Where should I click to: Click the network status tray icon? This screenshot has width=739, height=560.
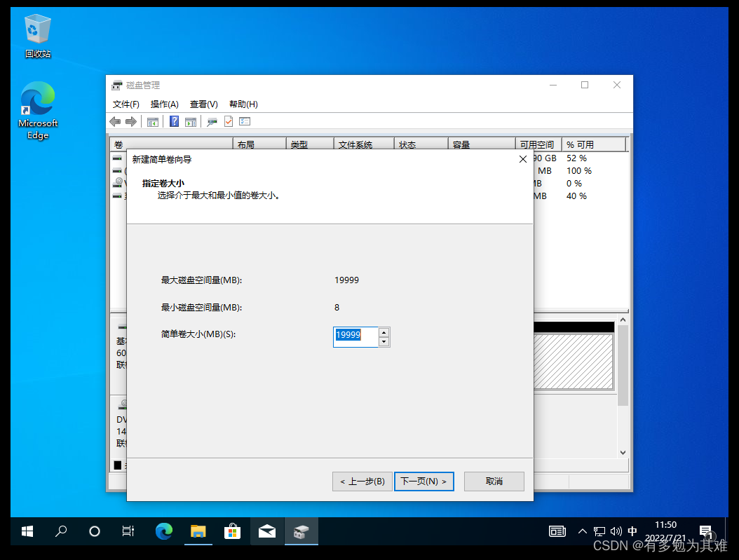(x=599, y=531)
